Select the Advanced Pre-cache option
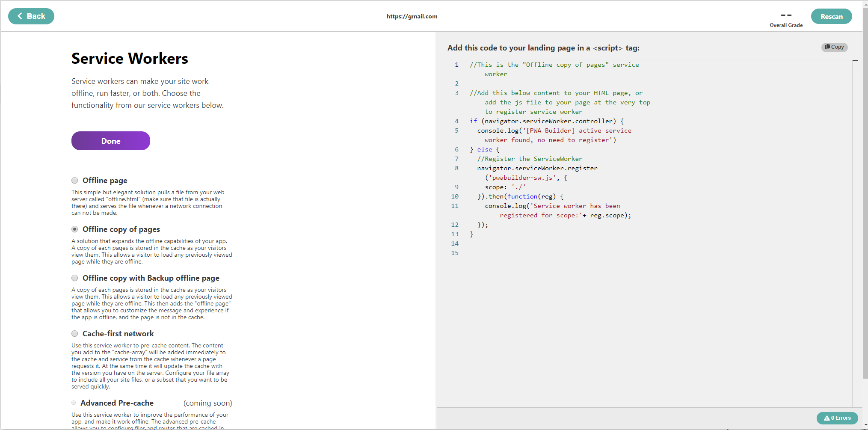The height and width of the screenshot is (430, 868). tap(73, 403)
